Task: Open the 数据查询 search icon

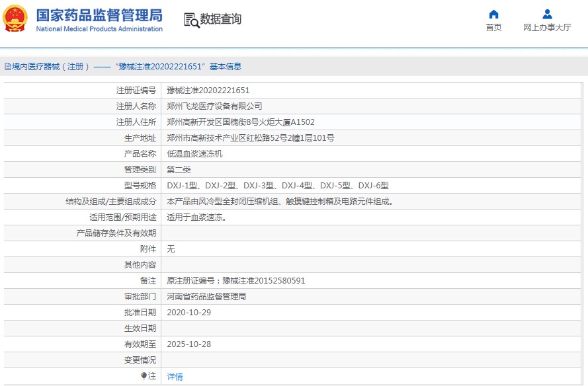Action: point(192,20)
